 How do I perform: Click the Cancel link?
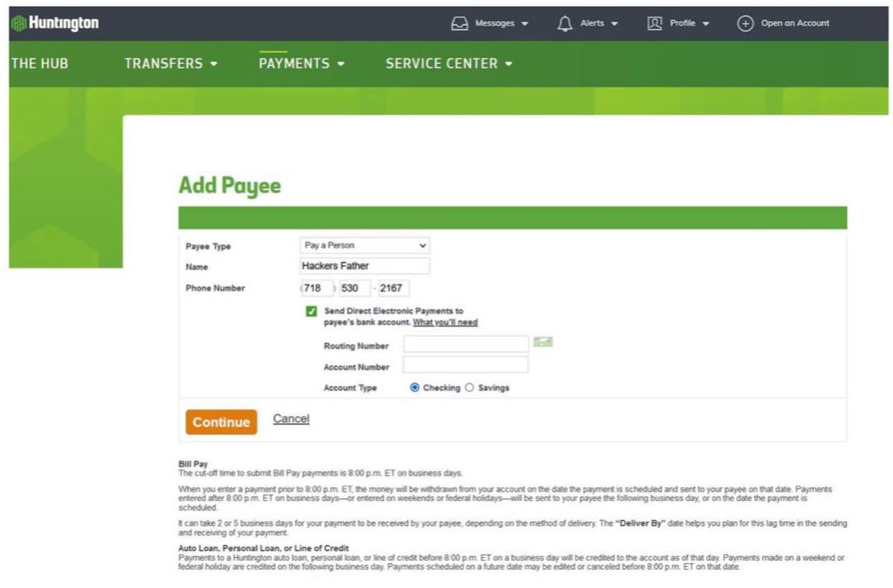[290, 419]
